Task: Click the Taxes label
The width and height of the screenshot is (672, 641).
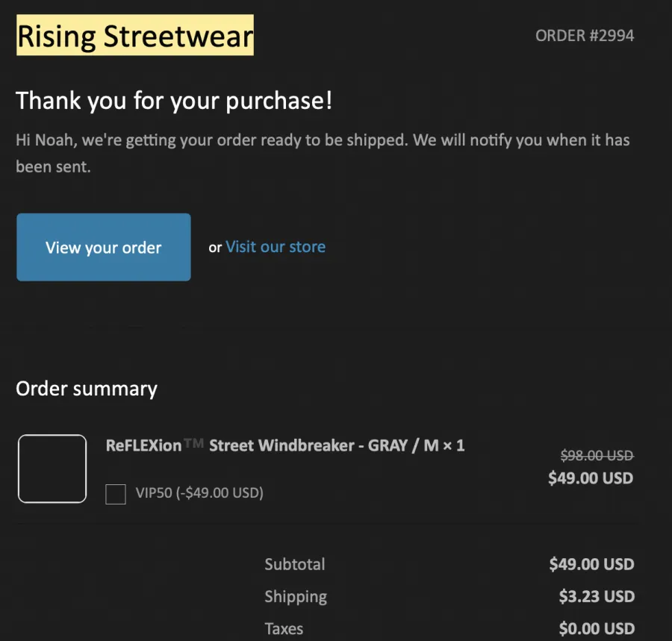Action: coord(284,628)
